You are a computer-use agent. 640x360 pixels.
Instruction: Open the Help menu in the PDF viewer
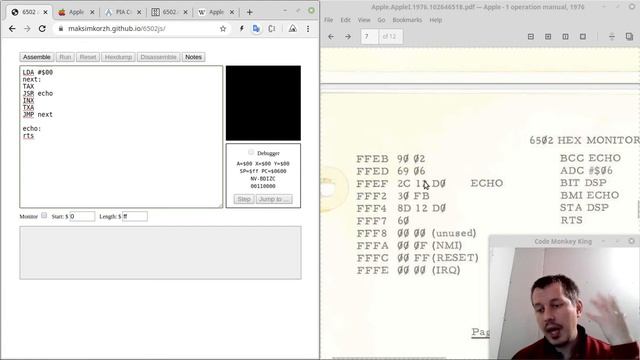(x=436, y=20)
